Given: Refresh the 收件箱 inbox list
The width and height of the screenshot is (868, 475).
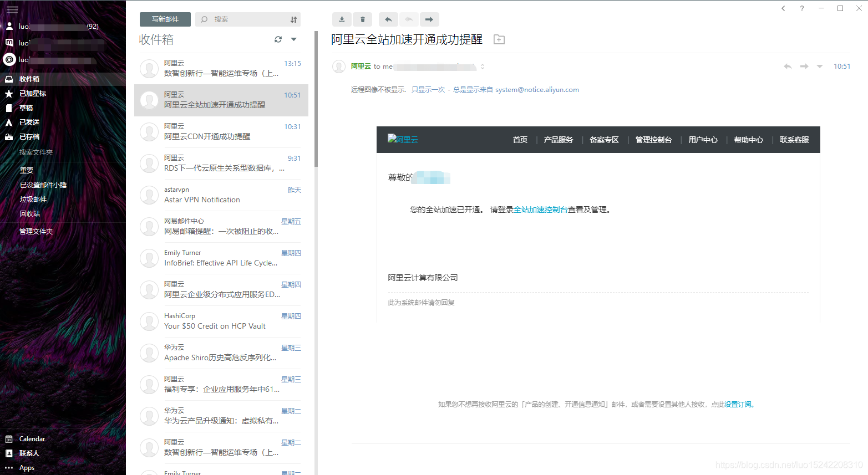Looking at the screenshot, I should 278,39.
